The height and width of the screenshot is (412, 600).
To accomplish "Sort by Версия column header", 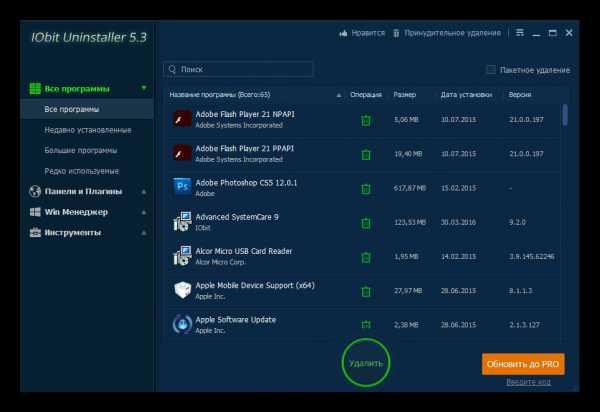I will click(x=520, y=95).
